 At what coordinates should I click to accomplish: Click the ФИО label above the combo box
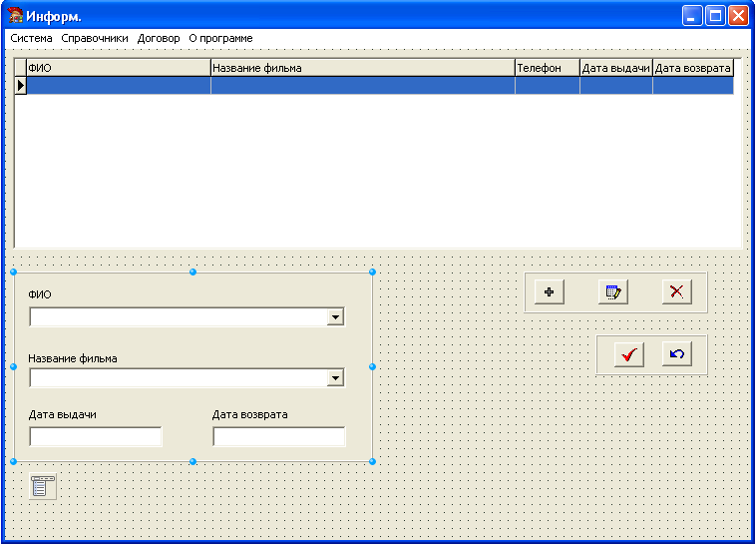pyautogui.click(x=40, y=294)
